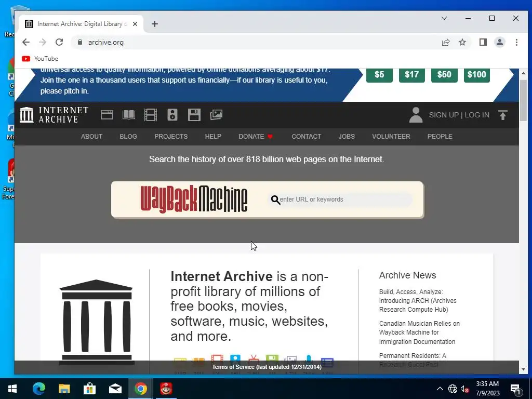
Task: Bookmark this tab with the star
Action: (x=462, y=42)
